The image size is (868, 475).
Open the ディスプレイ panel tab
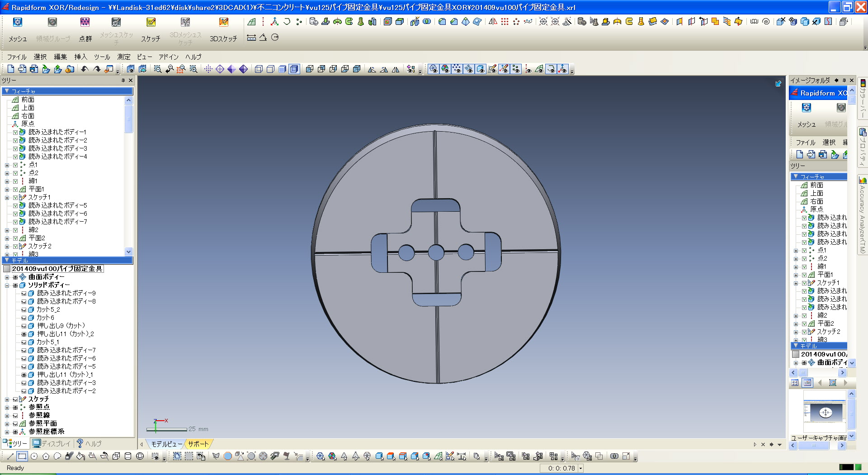[51, 444]
